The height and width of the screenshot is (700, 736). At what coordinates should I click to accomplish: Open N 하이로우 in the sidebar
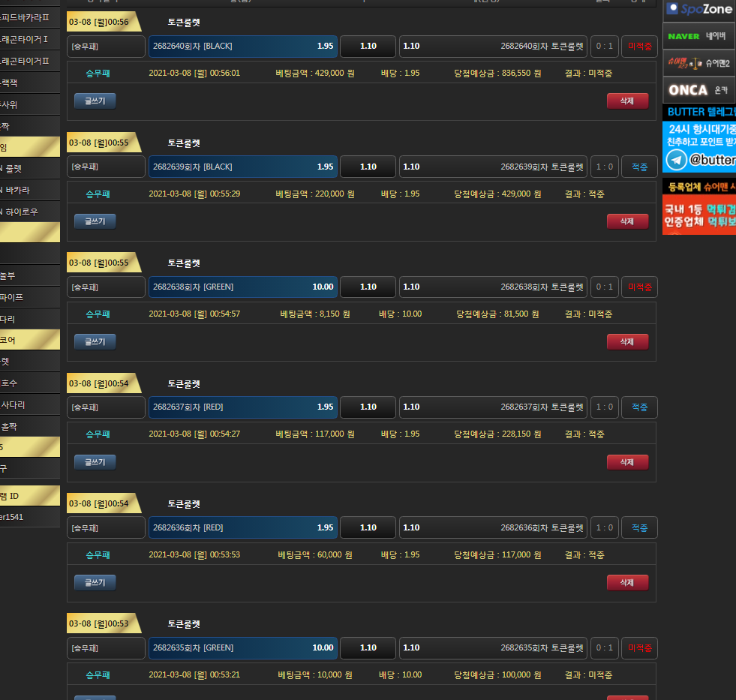point(29,212)
